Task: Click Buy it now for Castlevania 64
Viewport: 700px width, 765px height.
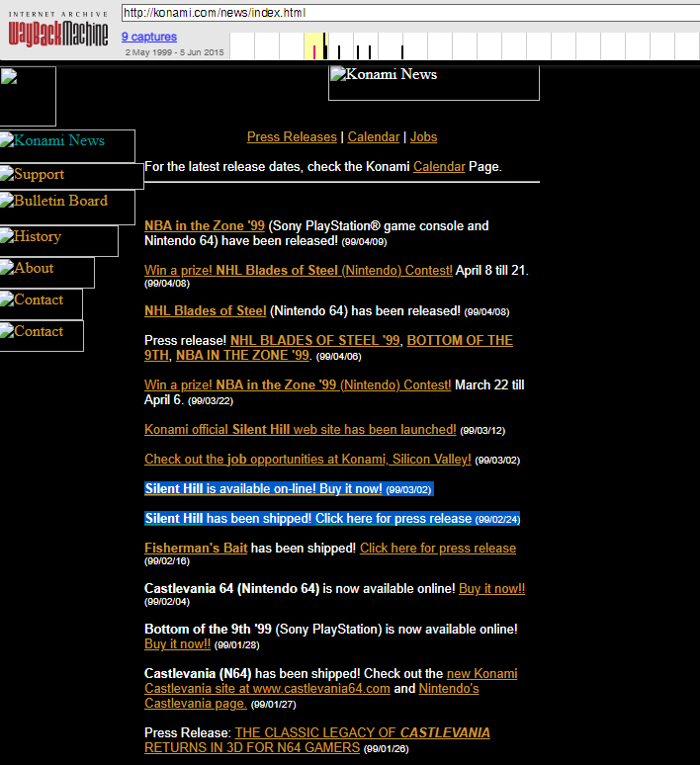Action: 491,589
